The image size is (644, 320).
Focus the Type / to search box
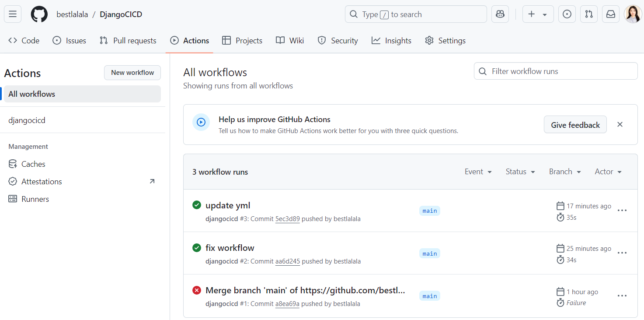416,14
